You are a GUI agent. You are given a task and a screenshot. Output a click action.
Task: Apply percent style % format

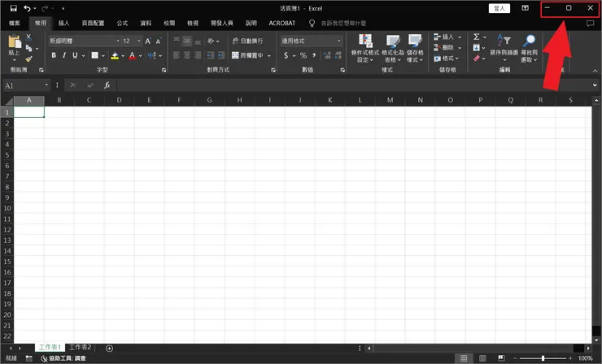303,55
